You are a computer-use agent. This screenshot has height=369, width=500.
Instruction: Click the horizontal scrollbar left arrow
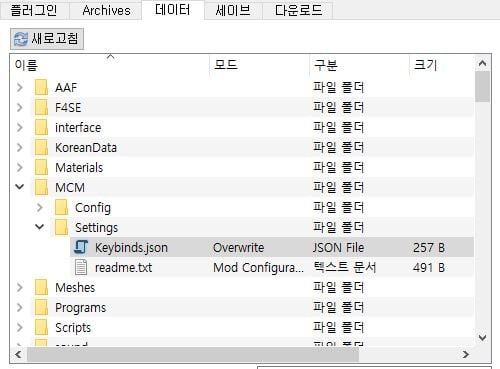click(x=18, y=354)
